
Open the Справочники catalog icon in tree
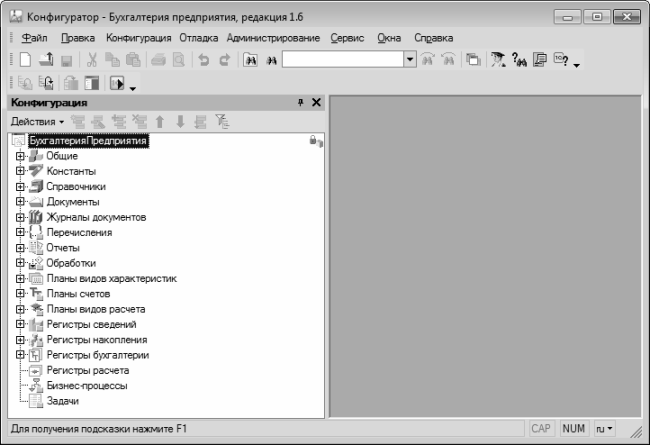click(35, 186)
